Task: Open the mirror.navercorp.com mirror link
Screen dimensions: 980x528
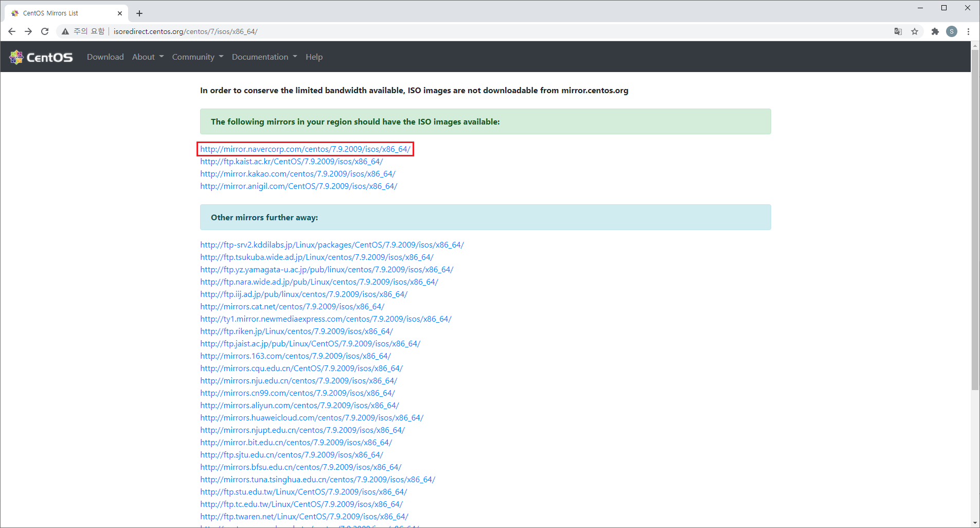Action: coord(306,149)
